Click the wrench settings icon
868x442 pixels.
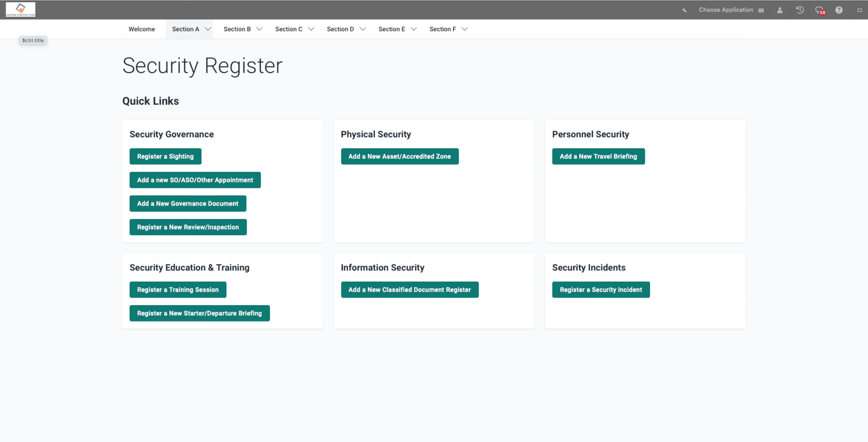(684, 10)
